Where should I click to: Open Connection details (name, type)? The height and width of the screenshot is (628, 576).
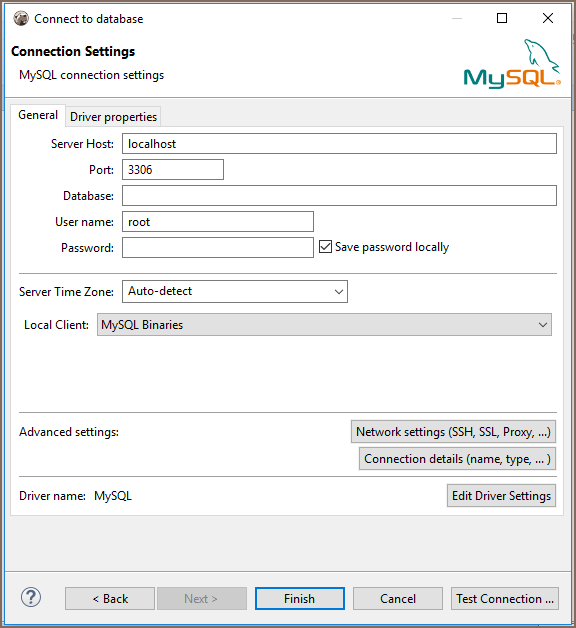tap(457, 459)
